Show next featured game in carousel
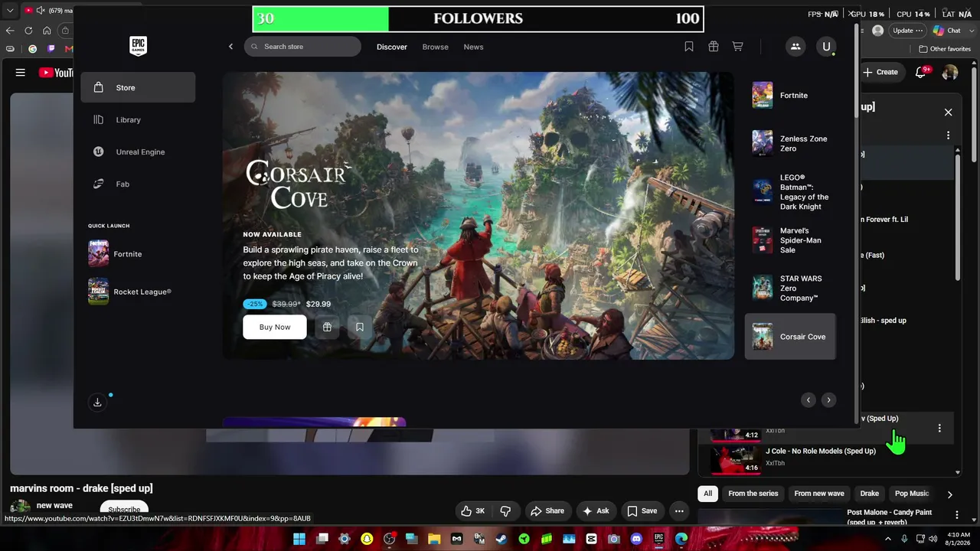The width and height of the screenshot is (980, 551). coord(828,400)
